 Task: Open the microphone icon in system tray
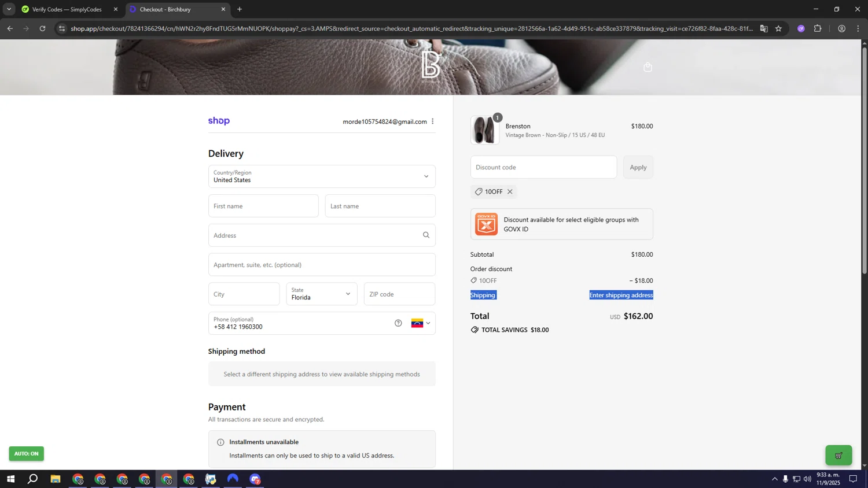(785, 479)
